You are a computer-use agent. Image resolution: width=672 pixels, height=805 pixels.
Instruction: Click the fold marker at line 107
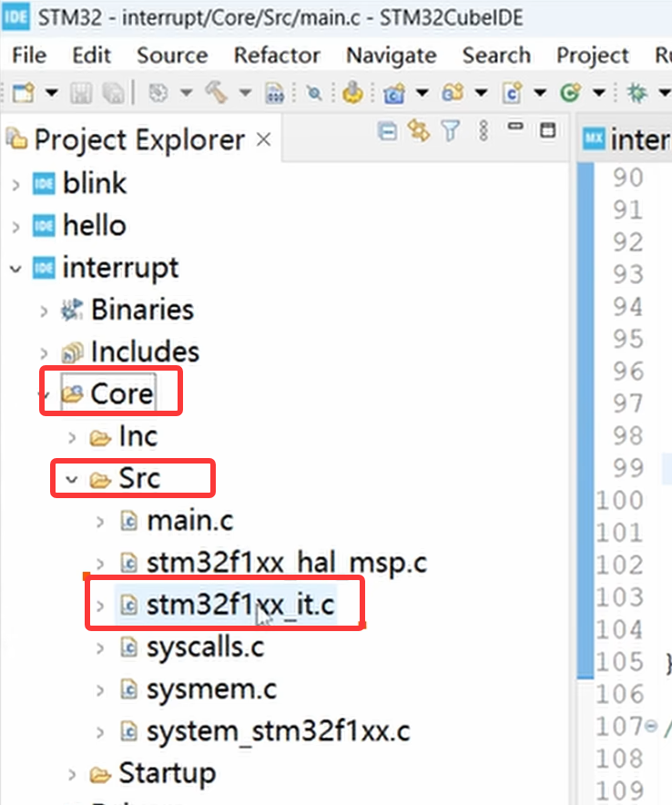(x=651, y=726)
